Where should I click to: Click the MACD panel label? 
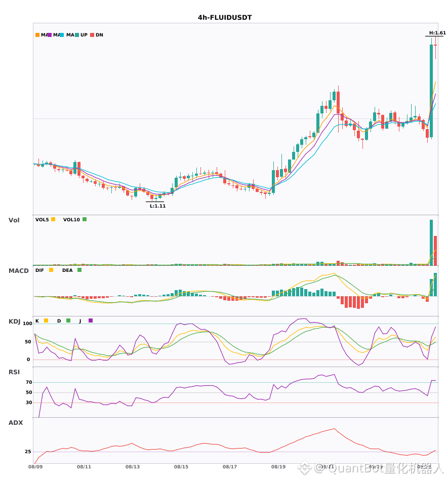pos(18,271)
